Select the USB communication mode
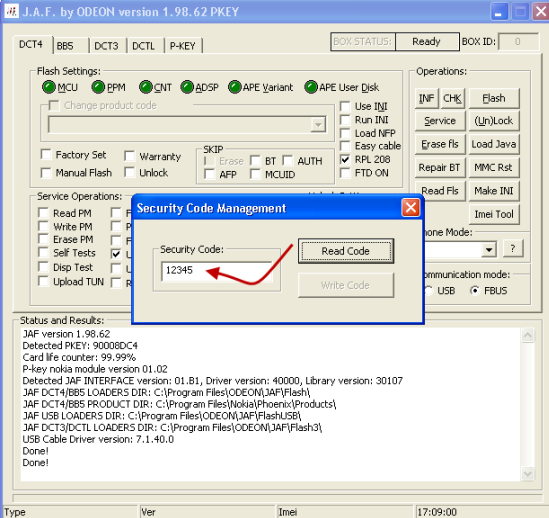Image resolution: width=549 pixels, height=518 pixels. coord(429,290)
